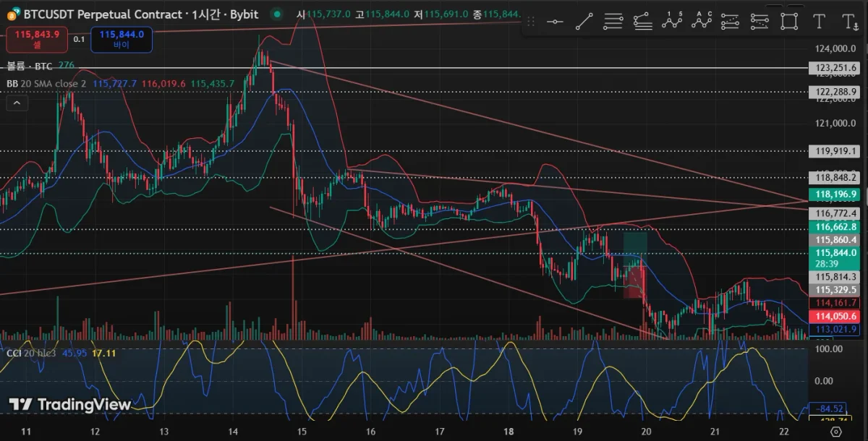Pick the Elliott impulse wave 1-5 tool

tap(673, 21)
